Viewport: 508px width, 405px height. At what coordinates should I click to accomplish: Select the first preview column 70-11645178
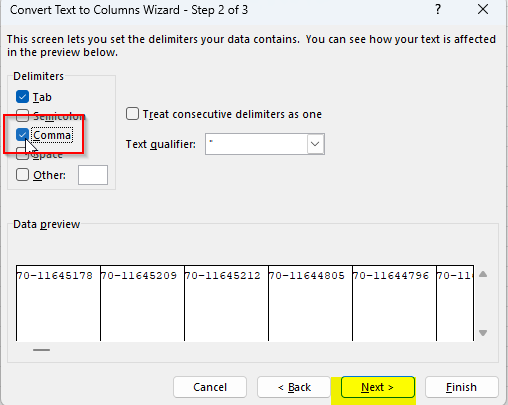[58, 303]
